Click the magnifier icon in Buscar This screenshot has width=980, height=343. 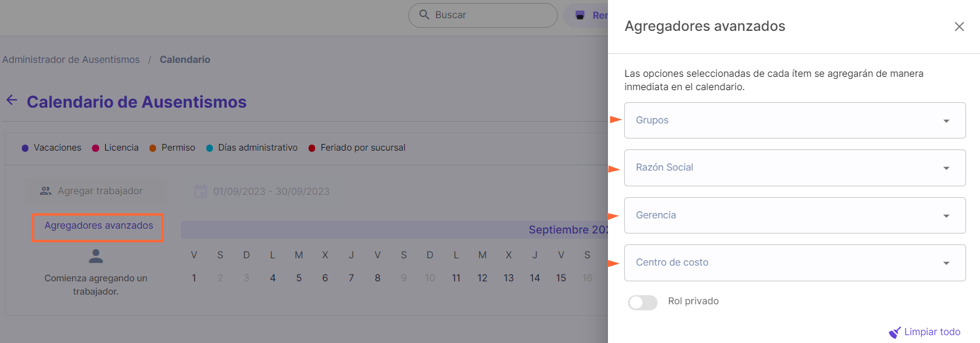[x=424, y=15]
